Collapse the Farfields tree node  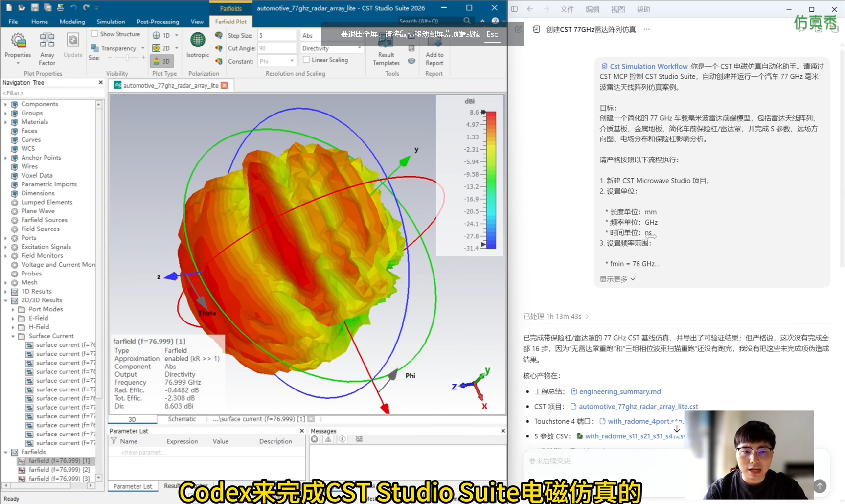[6, 452]
